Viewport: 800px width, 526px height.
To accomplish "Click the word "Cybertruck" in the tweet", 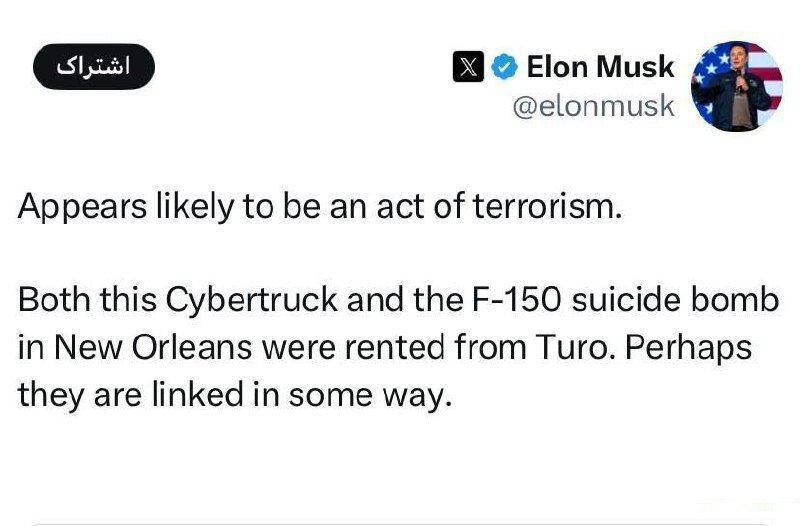I will click(x=232, y=301).
